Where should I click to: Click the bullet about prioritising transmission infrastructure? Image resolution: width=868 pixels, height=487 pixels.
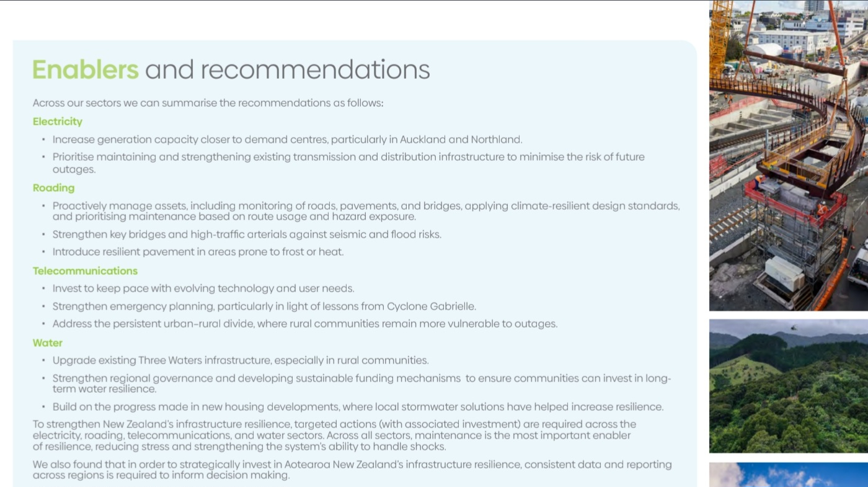tap(348, 163)
